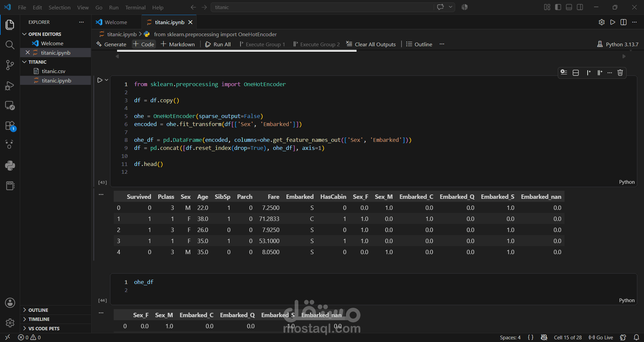
Task: Click the run icon in editor title bar
Action: pyautogui.click(x=613, y=22)
